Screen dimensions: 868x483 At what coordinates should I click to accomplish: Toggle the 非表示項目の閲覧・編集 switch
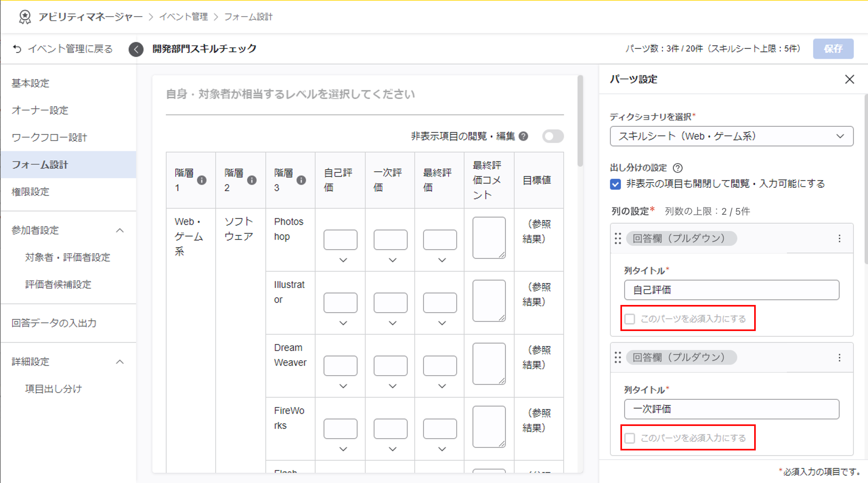click(553, 136)
